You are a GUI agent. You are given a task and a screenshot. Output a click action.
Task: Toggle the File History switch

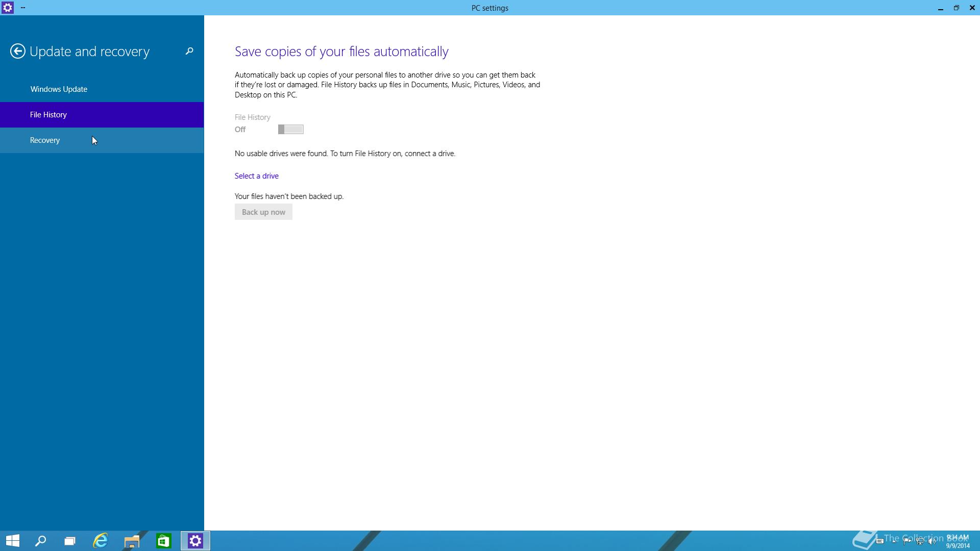coord(291,130)
